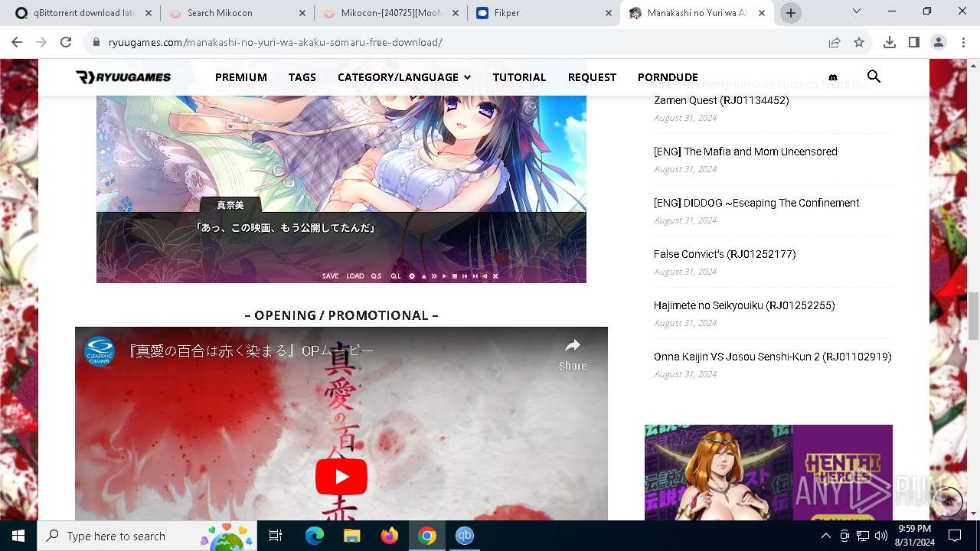This screenshot has height=551, width=980.
Task: Reload the current page
Action: coord(66,42)
